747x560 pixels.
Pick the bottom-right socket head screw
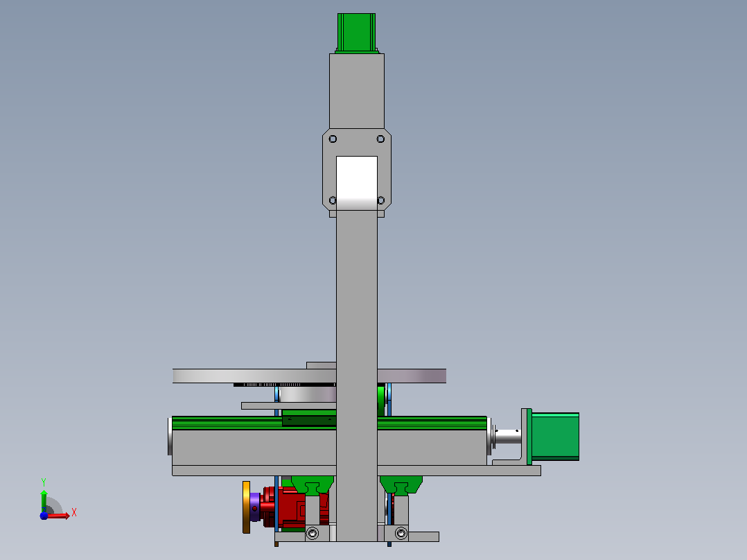pyautogui.click(x=401, y=533)
